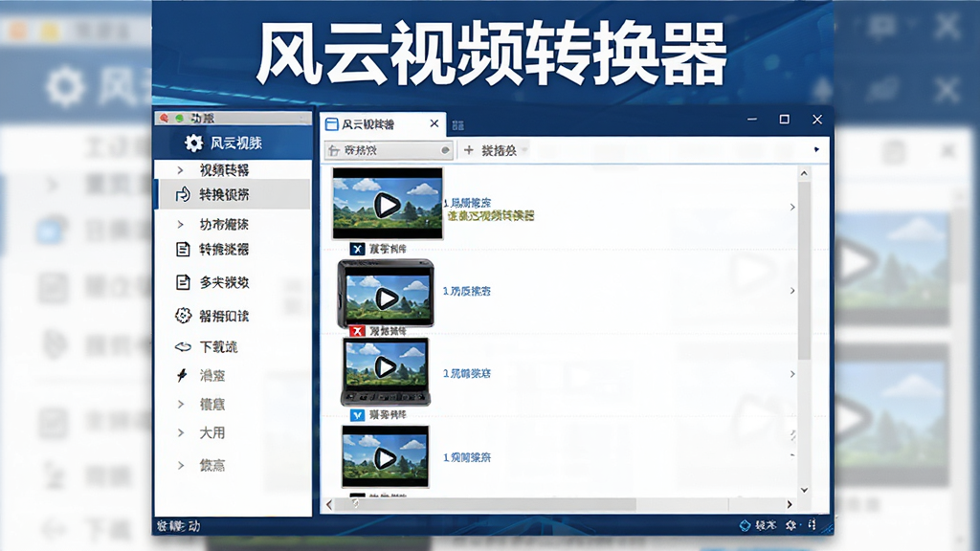980x551 pixels.
Task: Click the small gear icon in the status bar
Action: click(791, 525)
